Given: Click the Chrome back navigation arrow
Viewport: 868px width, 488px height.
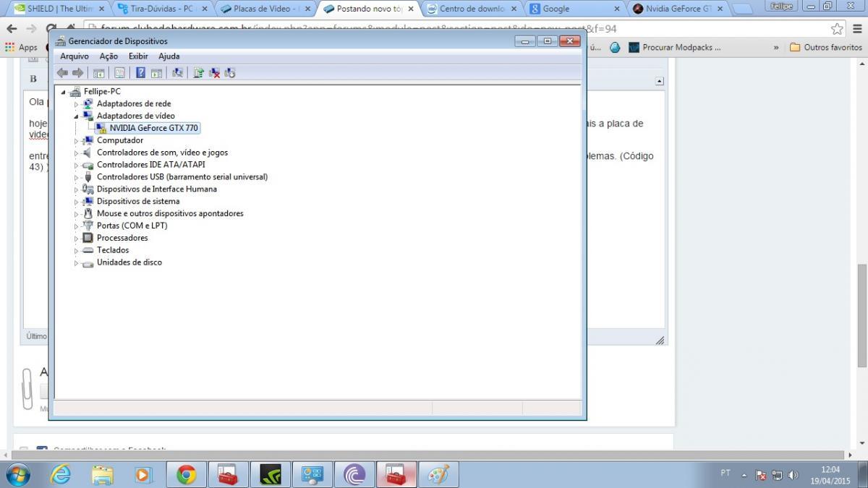Looking at the screenshot, I should pos(12,29).
